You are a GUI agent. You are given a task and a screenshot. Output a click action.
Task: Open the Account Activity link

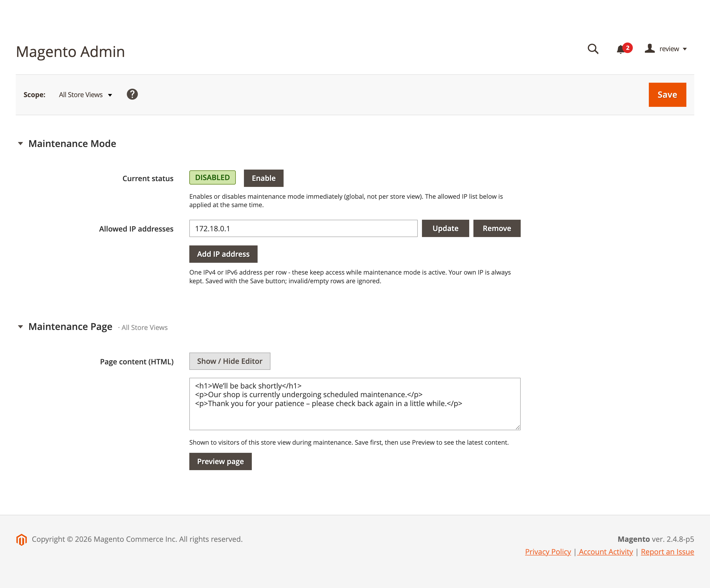point(605,552)
